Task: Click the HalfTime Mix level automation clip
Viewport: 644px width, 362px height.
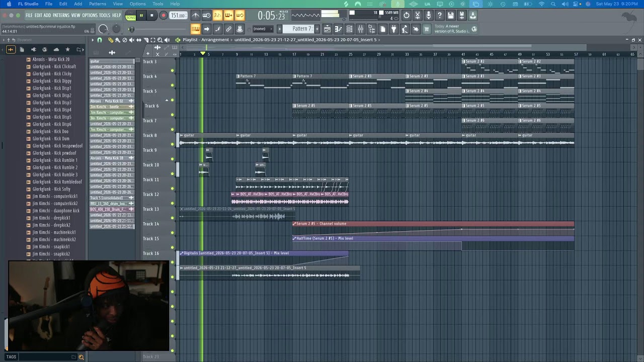Action: [433, 238]
